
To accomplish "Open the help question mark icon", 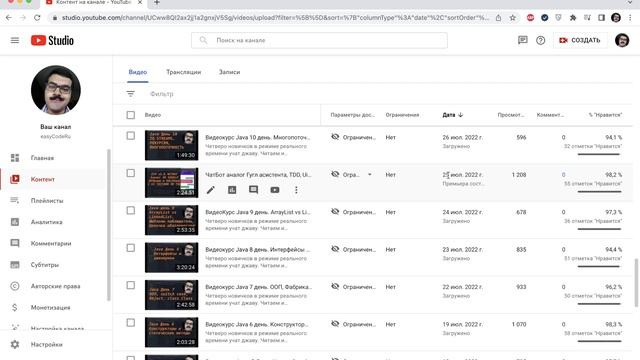I will point(540,40).
